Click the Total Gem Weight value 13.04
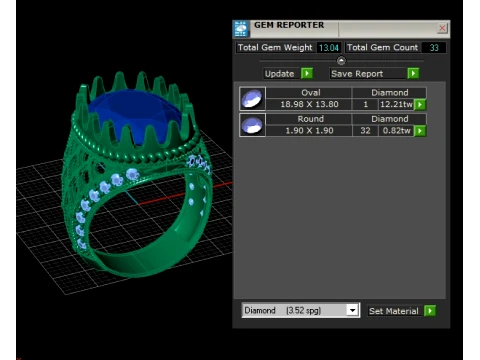 click(x=329, y=48)
